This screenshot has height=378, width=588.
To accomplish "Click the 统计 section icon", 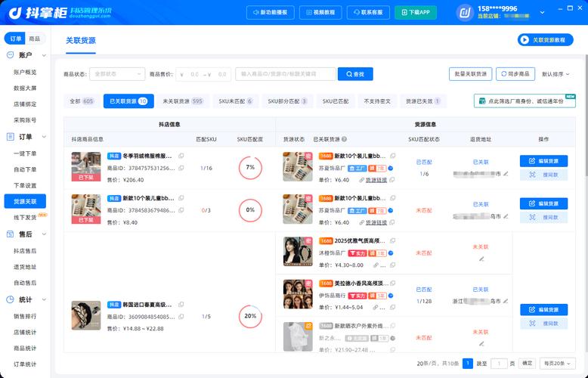I will click(x=11, y=299).
